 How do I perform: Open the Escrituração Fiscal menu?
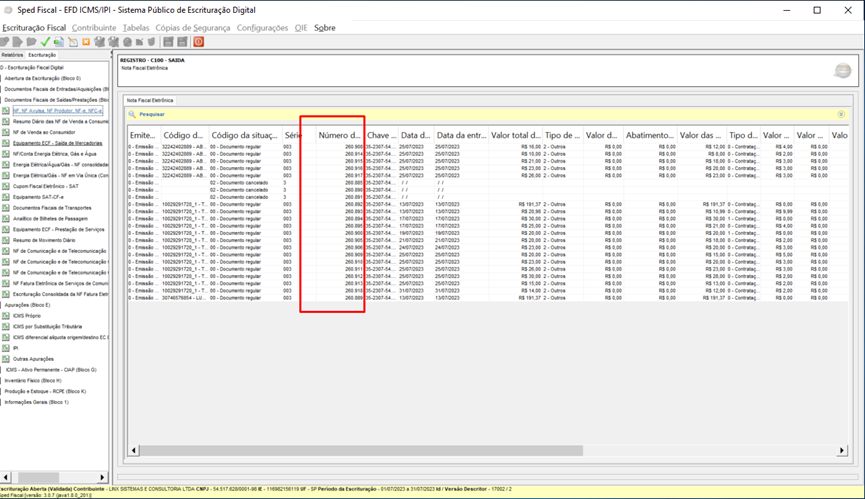pyautogui.click(x=34, y=28)
